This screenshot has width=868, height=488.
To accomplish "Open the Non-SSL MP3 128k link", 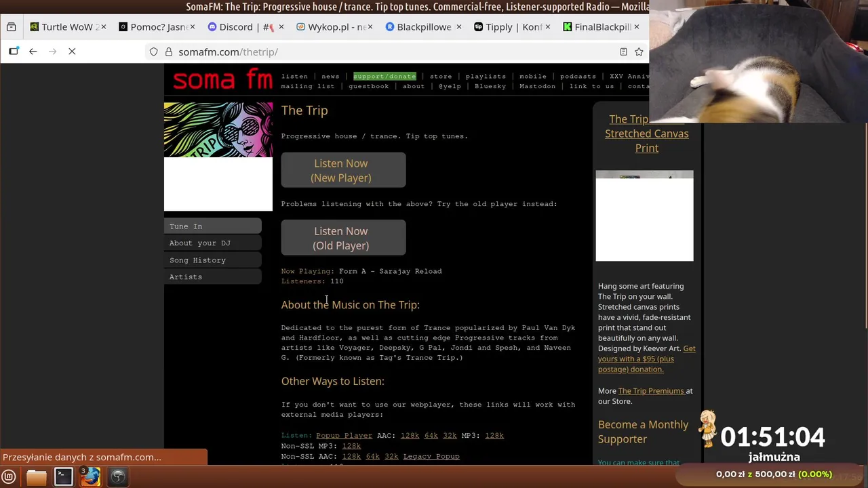I will 351,446.
